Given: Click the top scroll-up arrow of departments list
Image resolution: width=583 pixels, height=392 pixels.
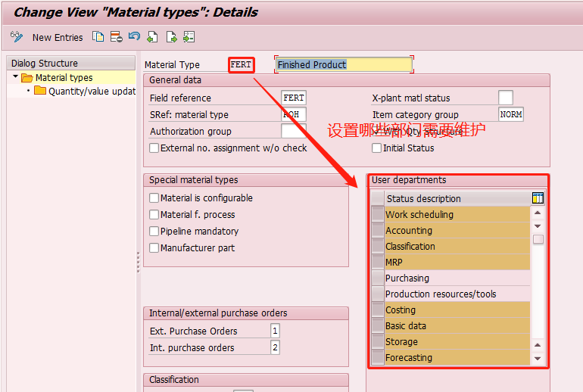Looking at the screenshot, I should (x=538, y=213).
